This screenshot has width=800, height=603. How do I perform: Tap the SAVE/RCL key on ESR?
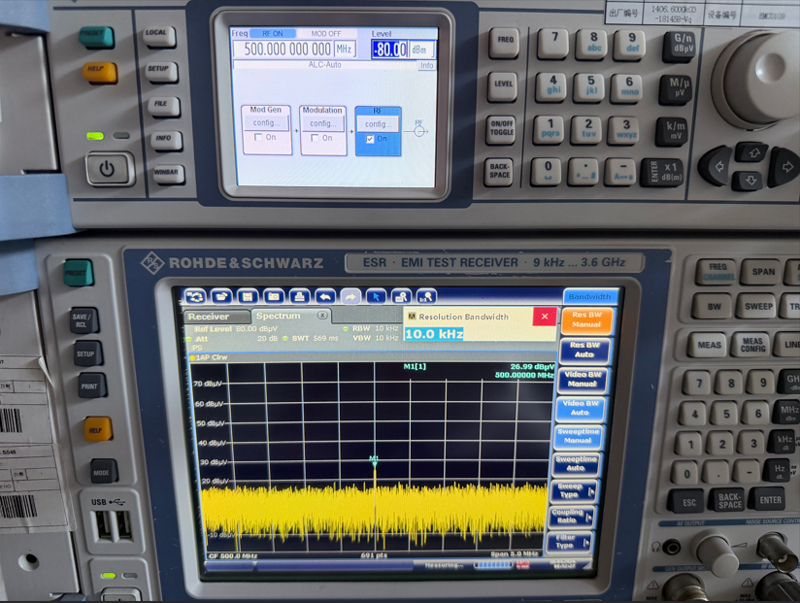pos(83,320)
